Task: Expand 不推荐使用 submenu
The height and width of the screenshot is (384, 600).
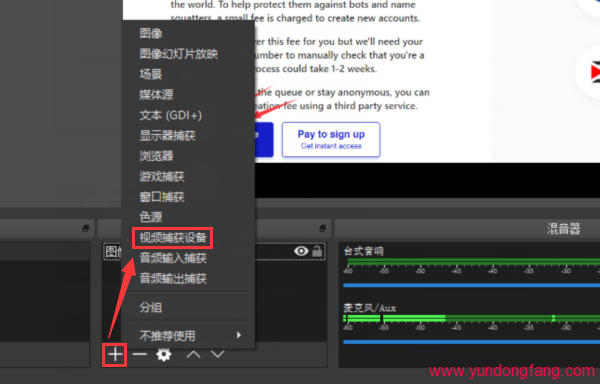Action: coord(188,336)
